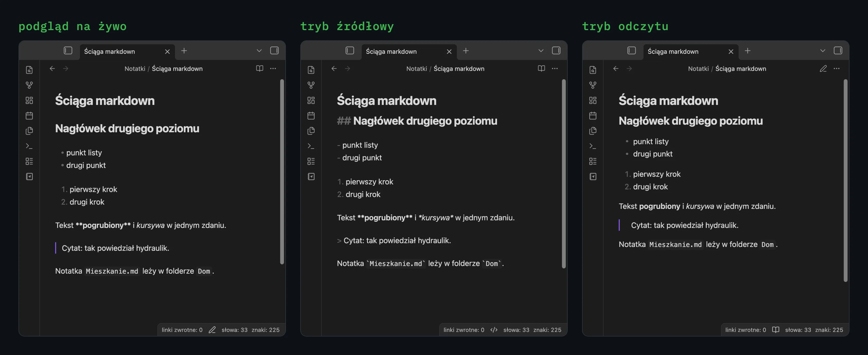Switch to editing via pencil icon in reading mode header
Viewport: 868px width, 355px height.
pos(823,68)
